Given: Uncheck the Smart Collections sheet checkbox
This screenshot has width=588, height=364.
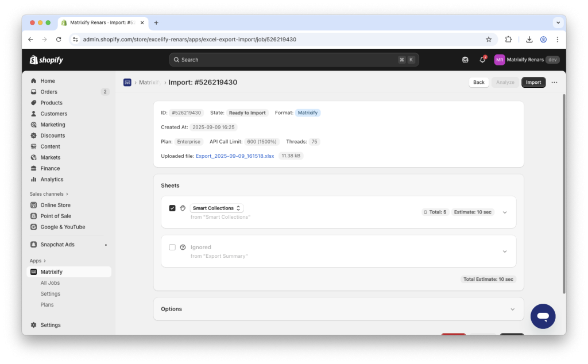Looking at the screenshot, I should click(172, 208).
